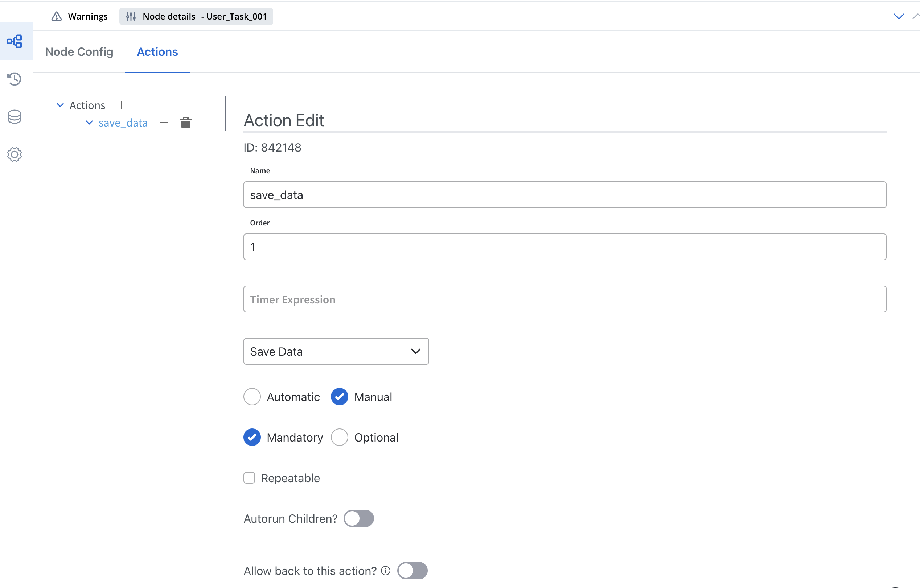Check the Repeatable checkbox

249,478
